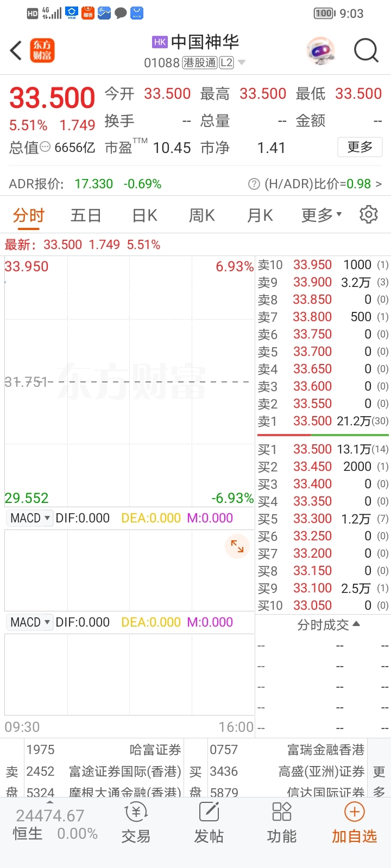Tap broker 高盛(亚洲)证券 row
391x868 pixels.
pyautogui.click(x=287, y=771)
